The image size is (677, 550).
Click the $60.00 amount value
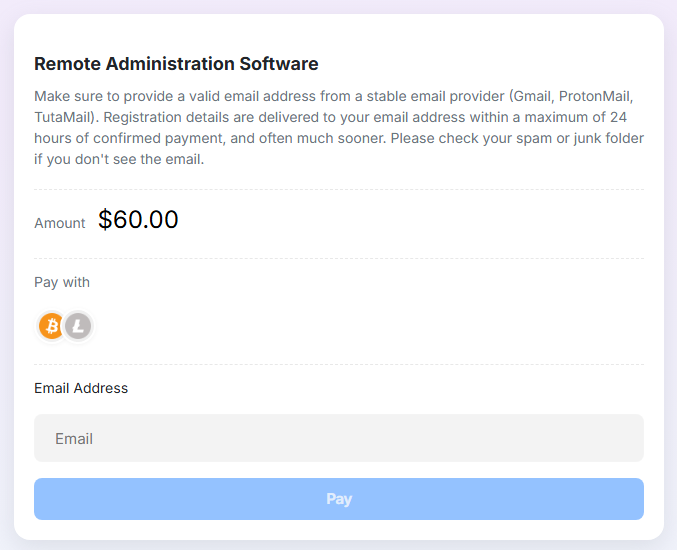(x=138, y=219)
